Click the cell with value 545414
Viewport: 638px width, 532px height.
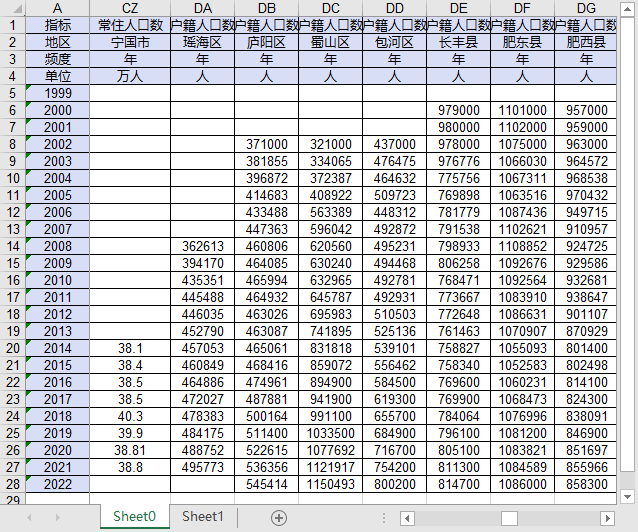(x=267, y=484)
